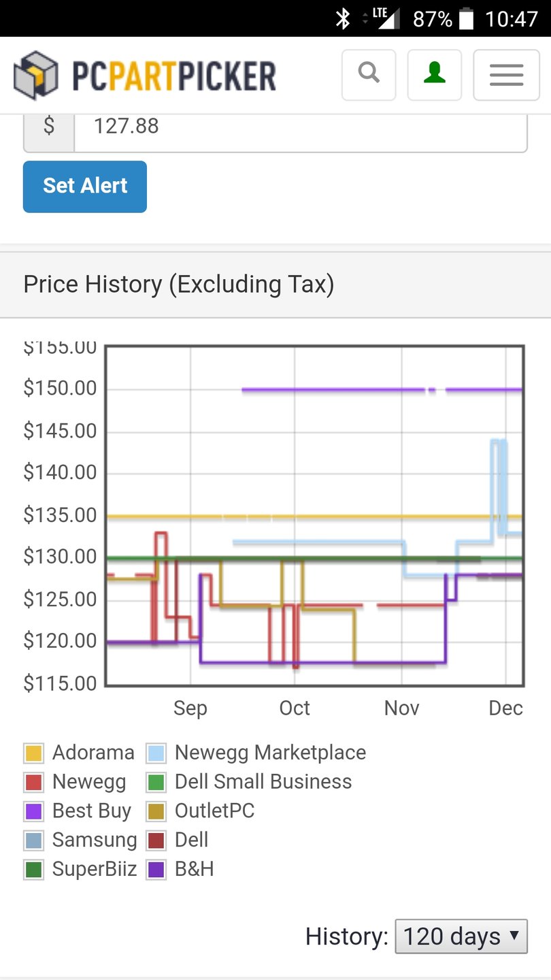551x980 pixels.
Task: Focus the 127.88 price alert field
Action: (300, 127)
